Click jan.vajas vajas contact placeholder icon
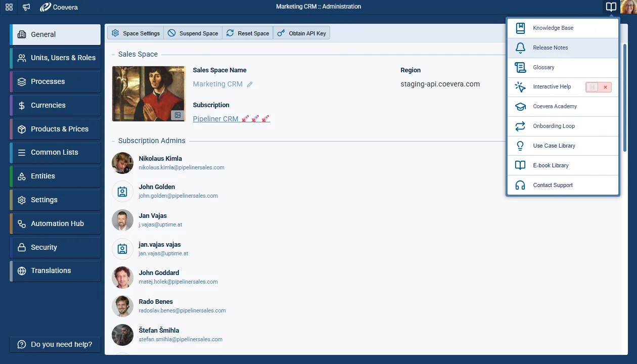637x364 pixels. click(122, 249)
